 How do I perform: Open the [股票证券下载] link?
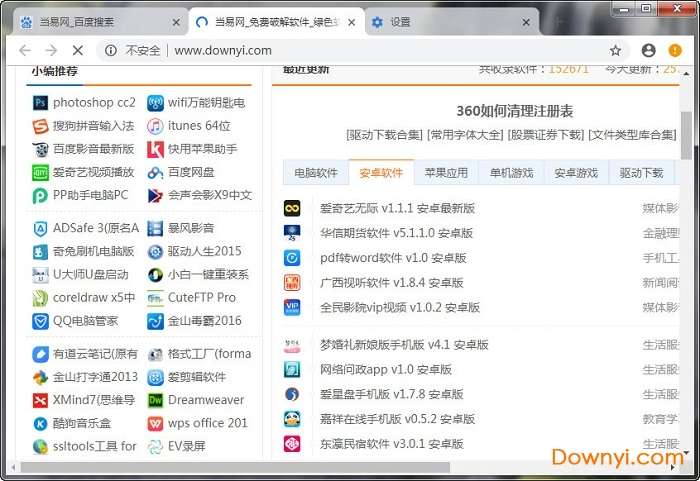[x=546, y=135]
